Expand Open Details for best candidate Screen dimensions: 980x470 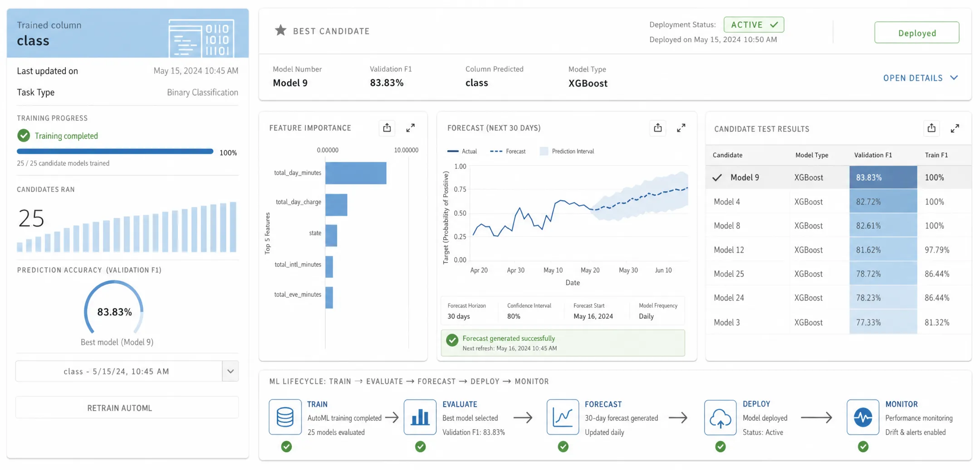click(921, 78)
